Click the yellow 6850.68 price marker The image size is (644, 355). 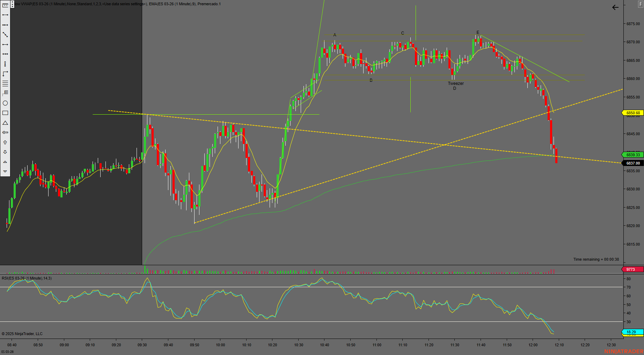click(x=633, y=113)
